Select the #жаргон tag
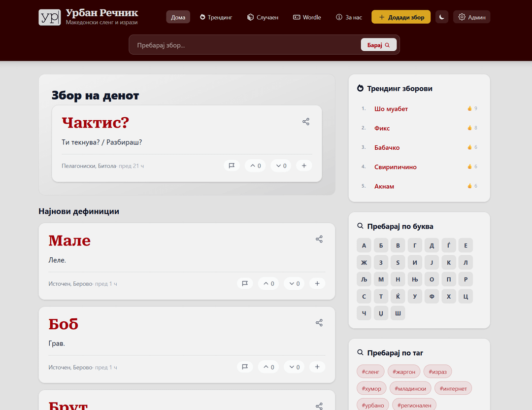The height and width of the screenshot is (410, 532). [x=402, y=372]
